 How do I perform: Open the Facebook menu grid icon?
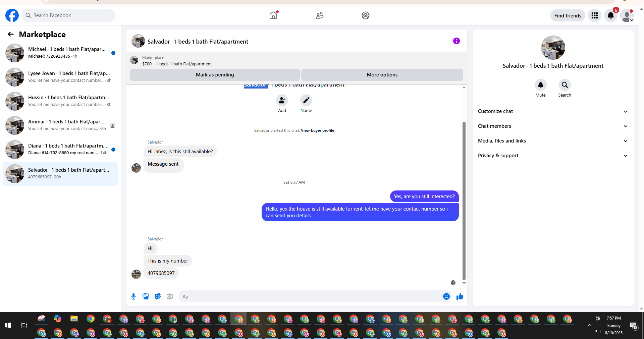595,15
